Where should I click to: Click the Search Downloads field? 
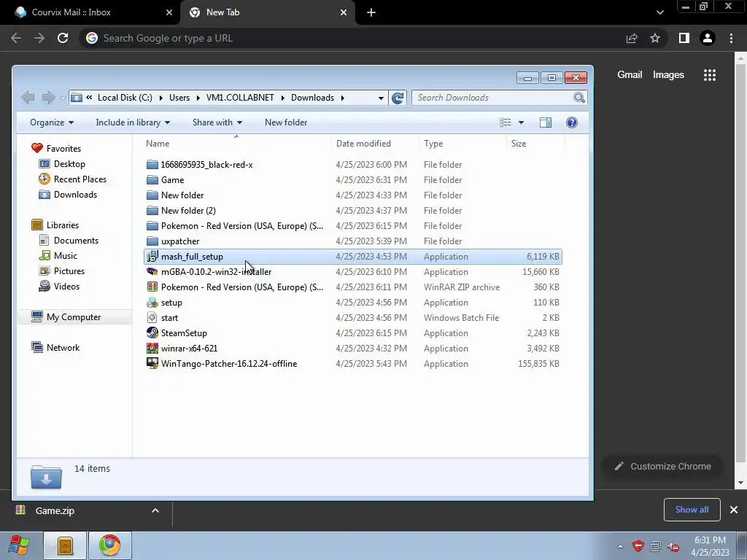click(x=499, y=98)
